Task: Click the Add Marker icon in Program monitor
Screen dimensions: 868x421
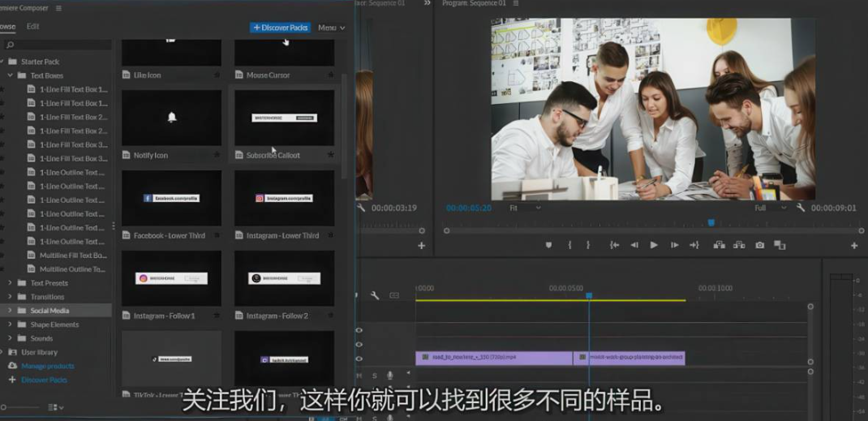Action: 548,245
